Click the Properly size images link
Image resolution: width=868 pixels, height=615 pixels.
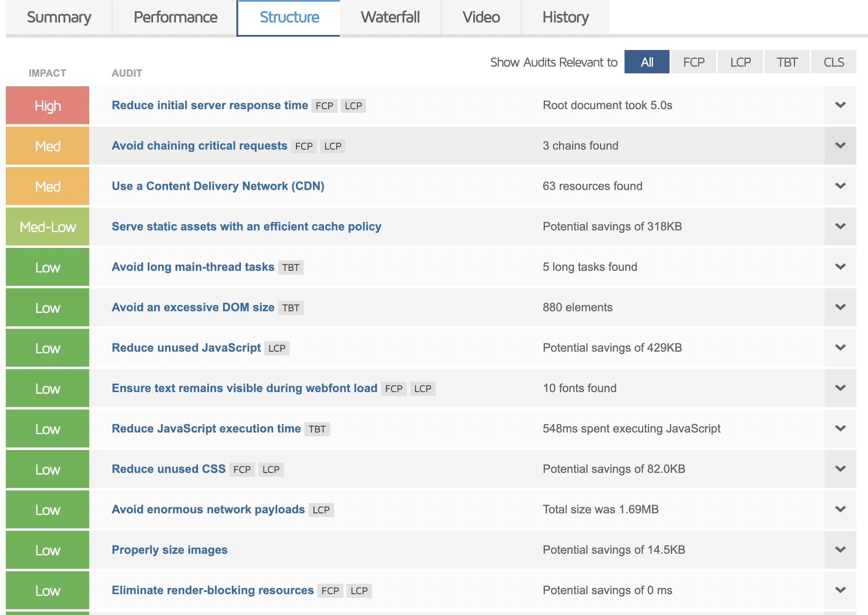click(169, 550)
